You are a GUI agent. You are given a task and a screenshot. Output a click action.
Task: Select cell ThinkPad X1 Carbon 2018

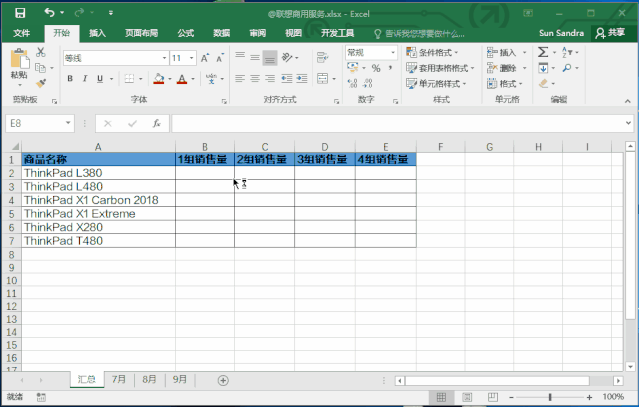coord(98,200)
